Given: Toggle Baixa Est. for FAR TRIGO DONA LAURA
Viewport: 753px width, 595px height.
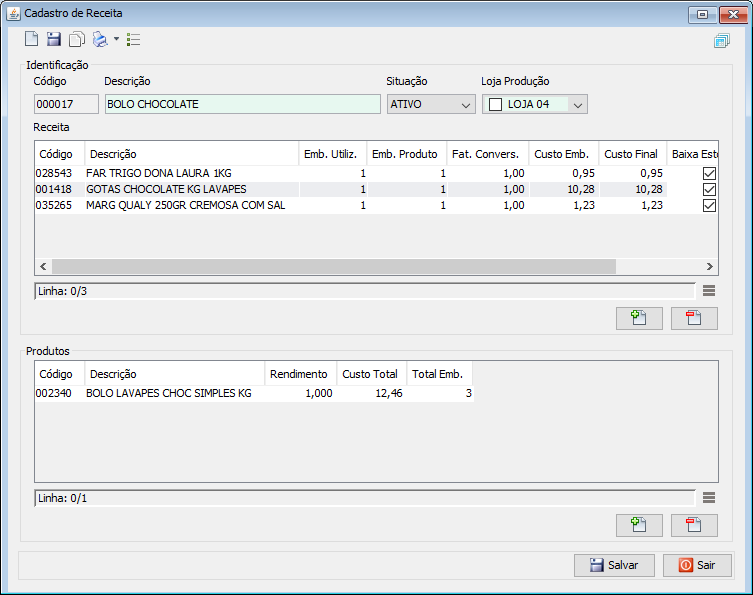Looking at the screenshot, I should [x=709, y=173].
